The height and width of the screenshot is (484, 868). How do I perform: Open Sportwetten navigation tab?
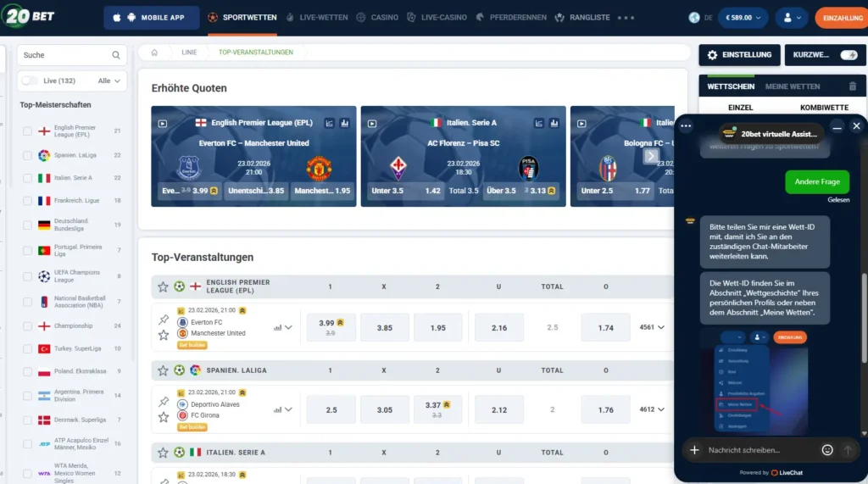(x=242, y=18)
